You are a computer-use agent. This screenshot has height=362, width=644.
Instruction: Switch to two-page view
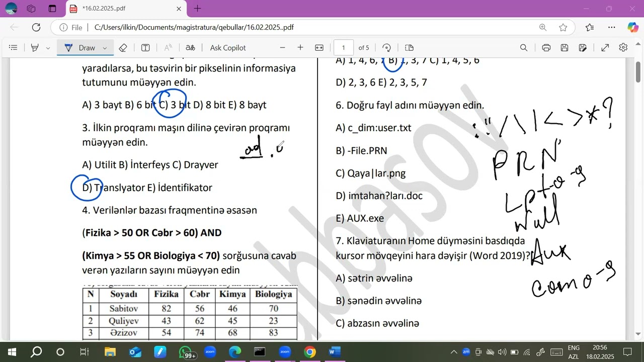tap(409, 48)
